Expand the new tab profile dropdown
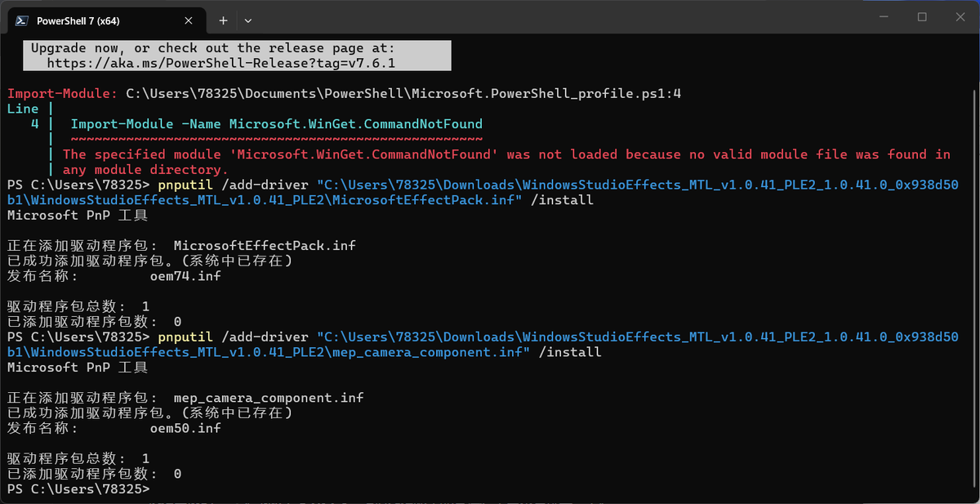 tap(248, 20)
